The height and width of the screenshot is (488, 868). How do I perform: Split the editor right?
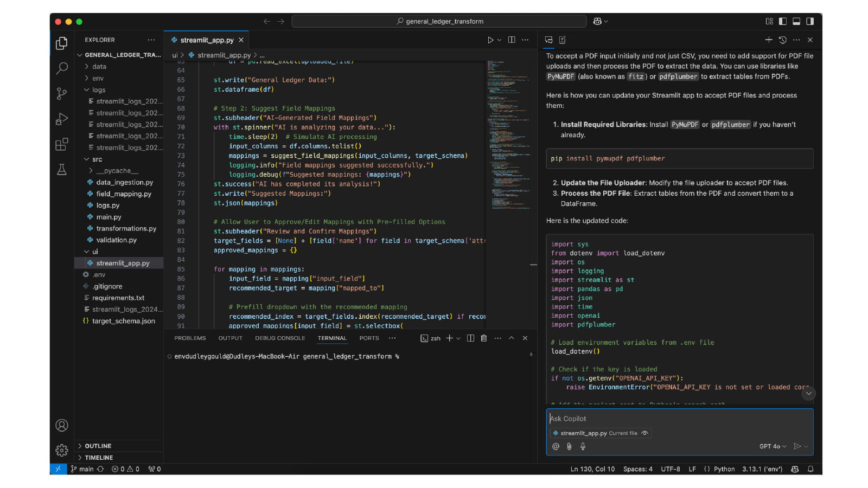point(512,40)
